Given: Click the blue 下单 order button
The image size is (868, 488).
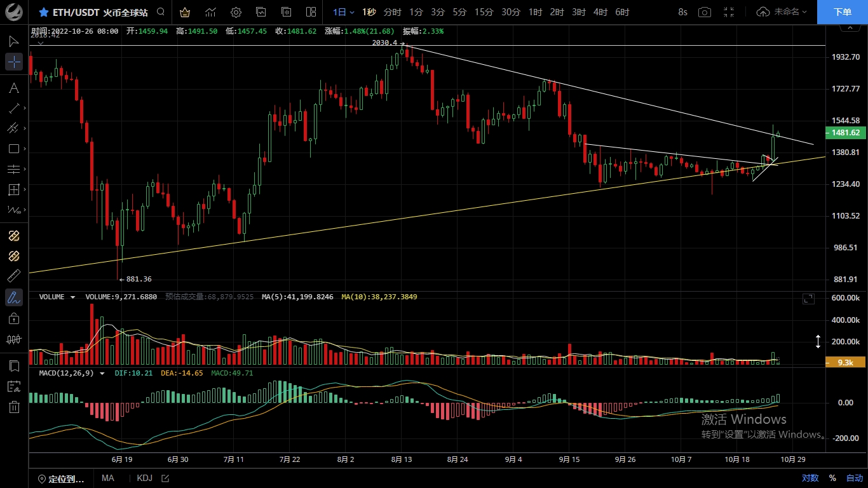Looking at the screenshot, I should pyautogui.click(x=842, y=12).
